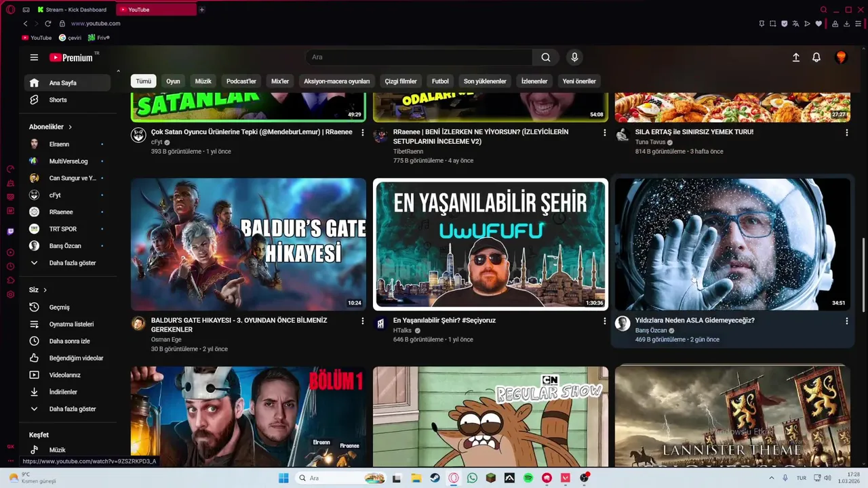The width and height of the screenshot is (868, 488).
Task: Open the çeviri bookmark
Action: (x=70, y=38)
